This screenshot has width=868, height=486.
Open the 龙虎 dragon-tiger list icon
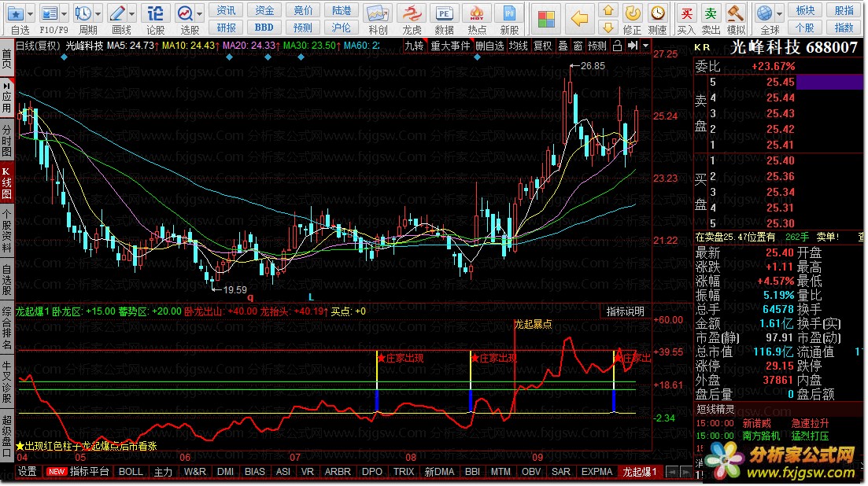pyautogui.click(x=412, y=14)
